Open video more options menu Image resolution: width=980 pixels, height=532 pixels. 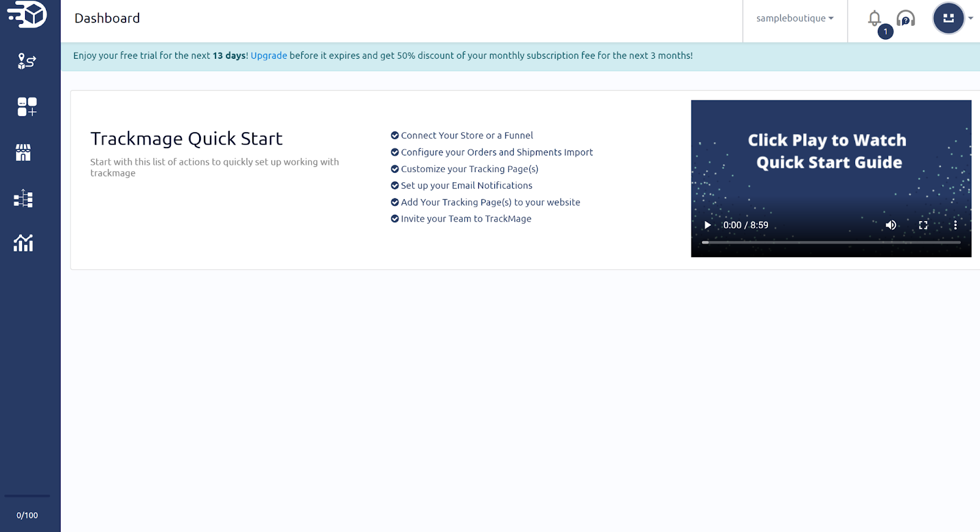(x=955, y=225)
